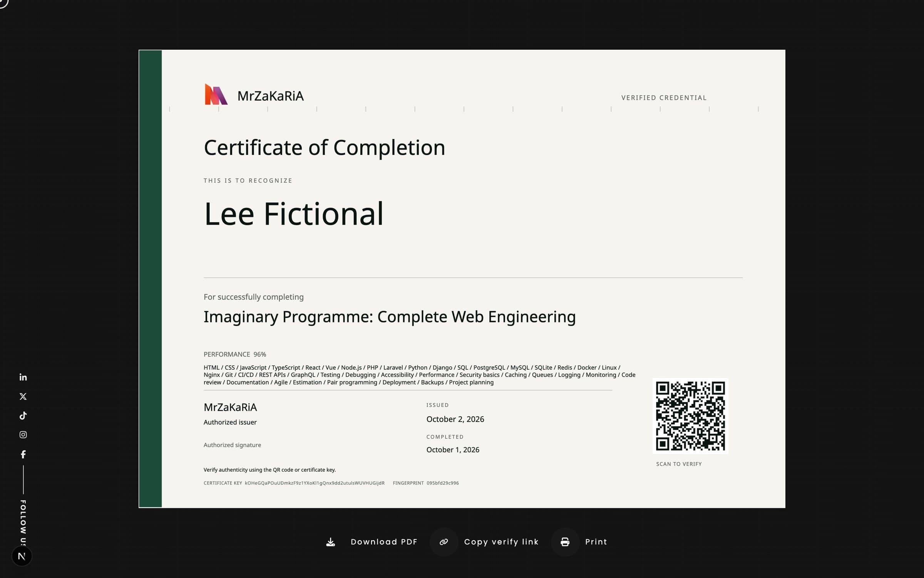Click the MrZaKaRiA logo mark
Viewport: 924px width, 578px height.
click(x=216, y=94)
